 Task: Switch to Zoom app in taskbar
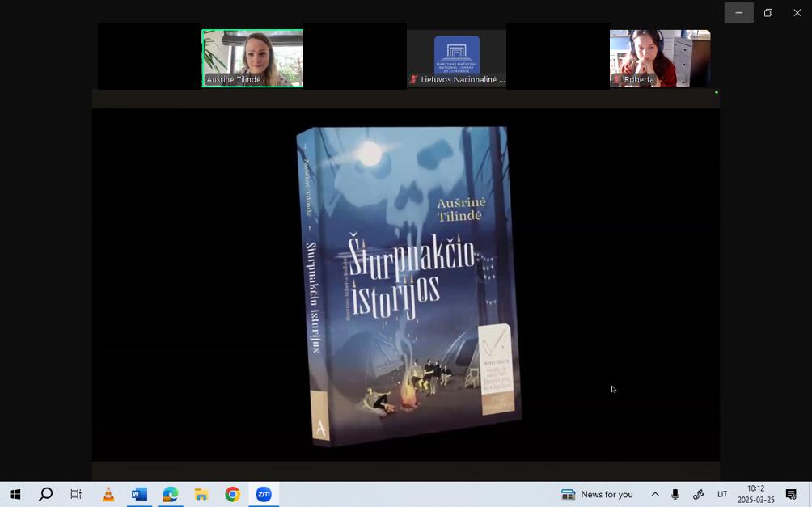(264, 495)
